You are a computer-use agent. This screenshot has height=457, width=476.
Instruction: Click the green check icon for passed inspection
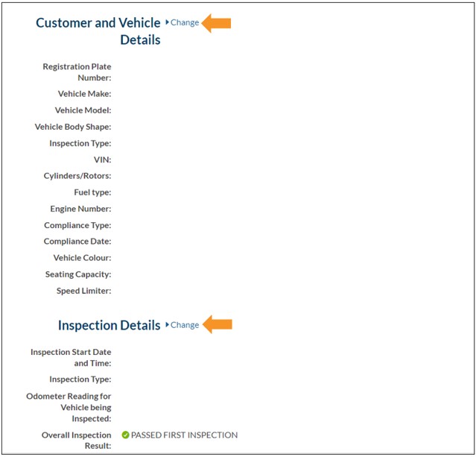point(125,435)
